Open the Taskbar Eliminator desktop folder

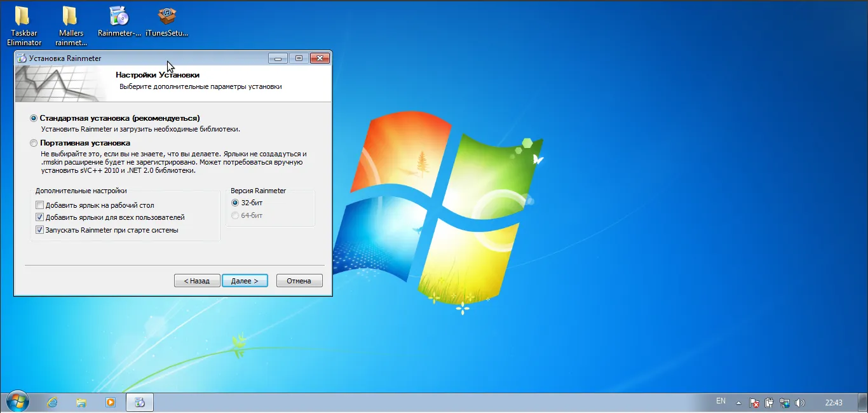(24, 25)
